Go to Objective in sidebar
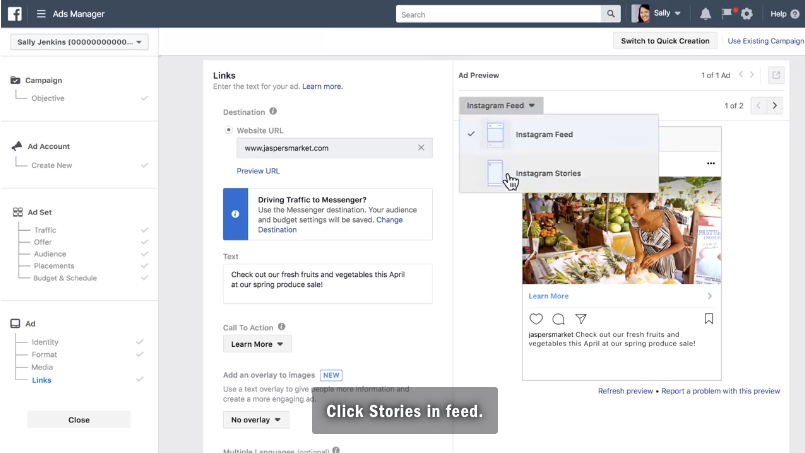Viewport: 805px width, 453px height. click(x=48, y=98)
